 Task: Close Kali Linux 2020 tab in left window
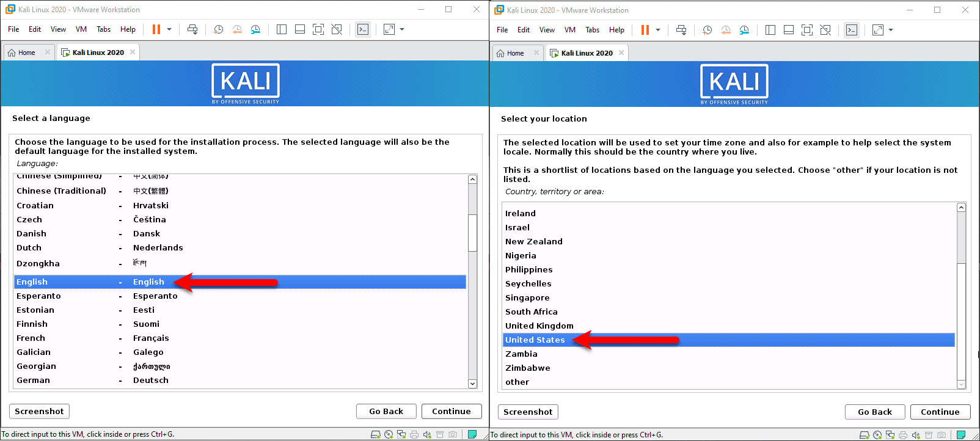pyautogui.click(x=133, y=52)
